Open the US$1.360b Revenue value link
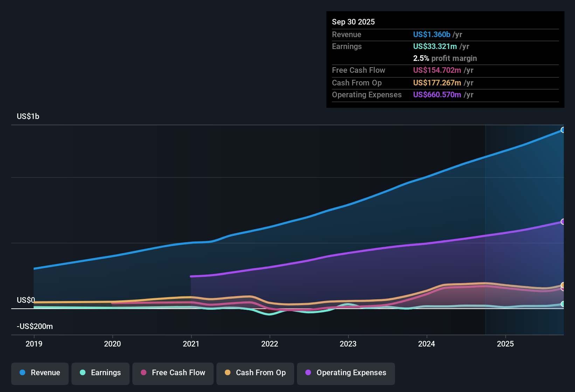The image size is (575, 392). [431, 34]
